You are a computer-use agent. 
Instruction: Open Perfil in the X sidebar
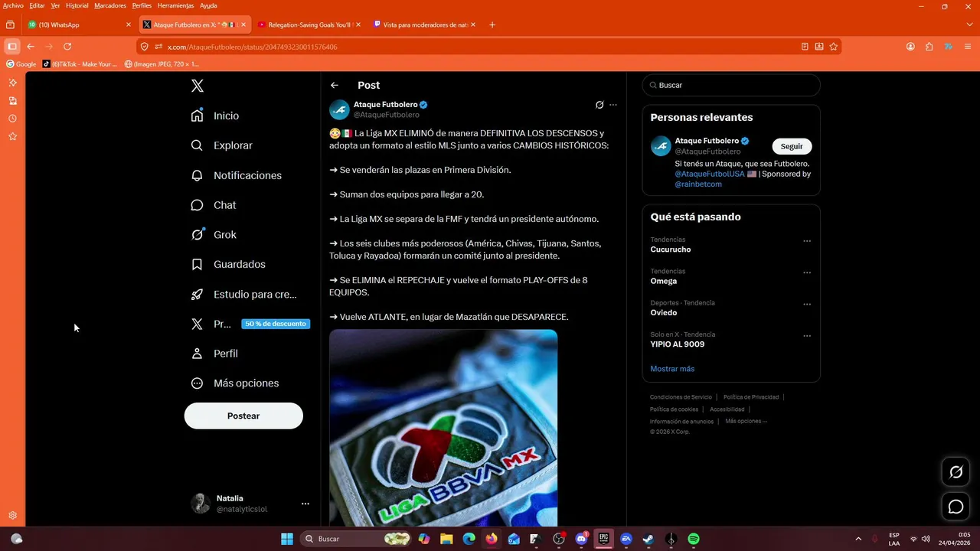pyautogui.click(x=215, y=354)
